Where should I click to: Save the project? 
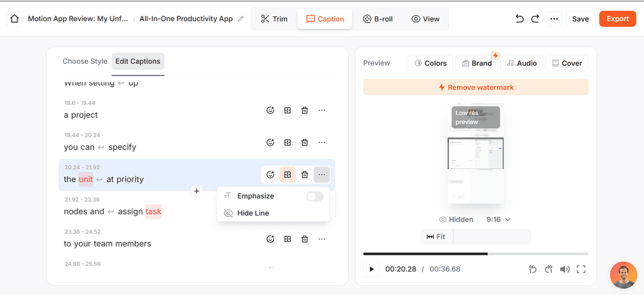click(580, 19)
